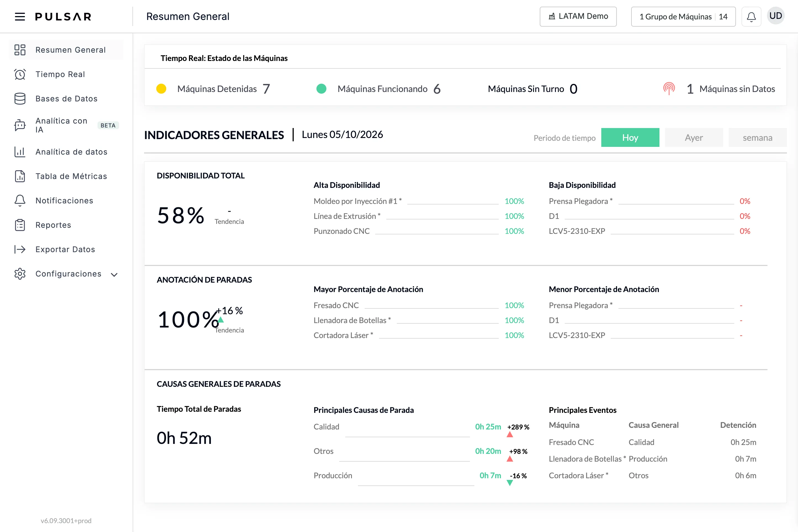
Task: Click the Exportar Datos arrow icon
Action: click(20, 249)
